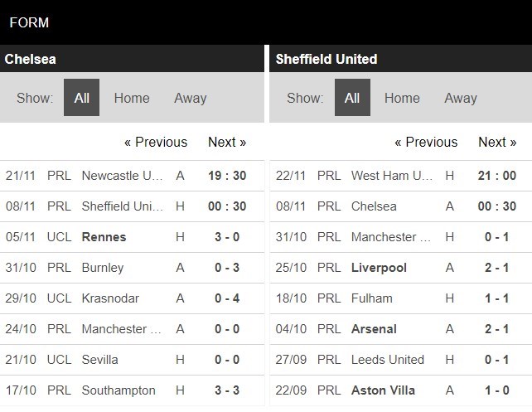Switch Sheffield United form to Home

tap(402, 98)
